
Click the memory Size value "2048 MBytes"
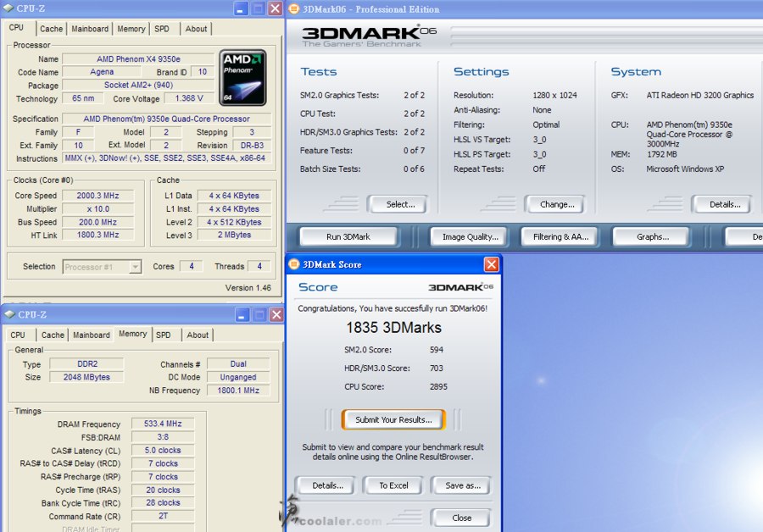tap(87, 377)
